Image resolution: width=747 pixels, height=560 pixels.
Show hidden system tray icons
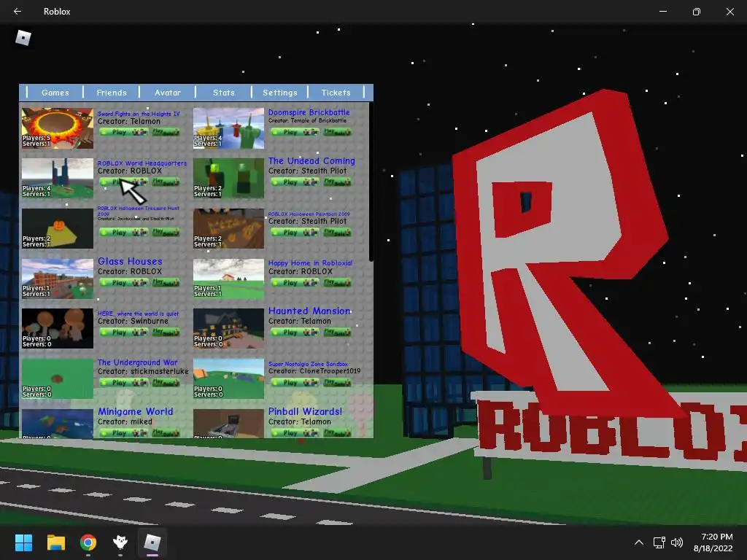639,542
